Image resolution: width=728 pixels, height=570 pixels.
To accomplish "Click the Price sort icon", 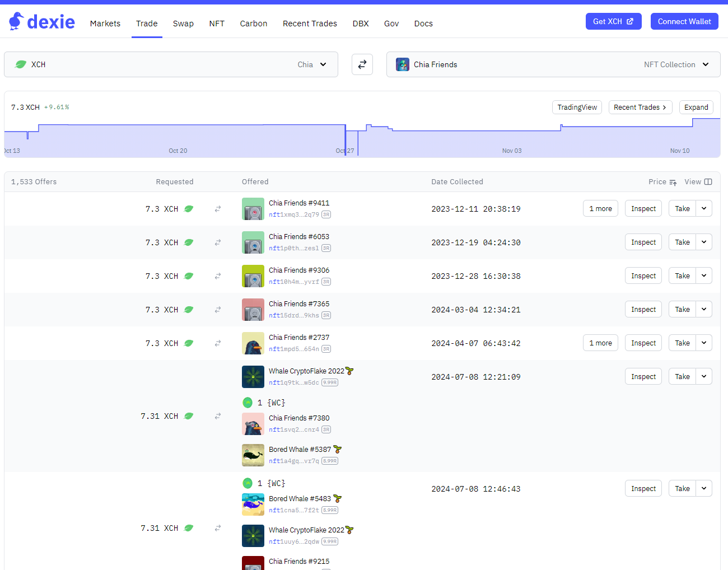I will point(673,182).
